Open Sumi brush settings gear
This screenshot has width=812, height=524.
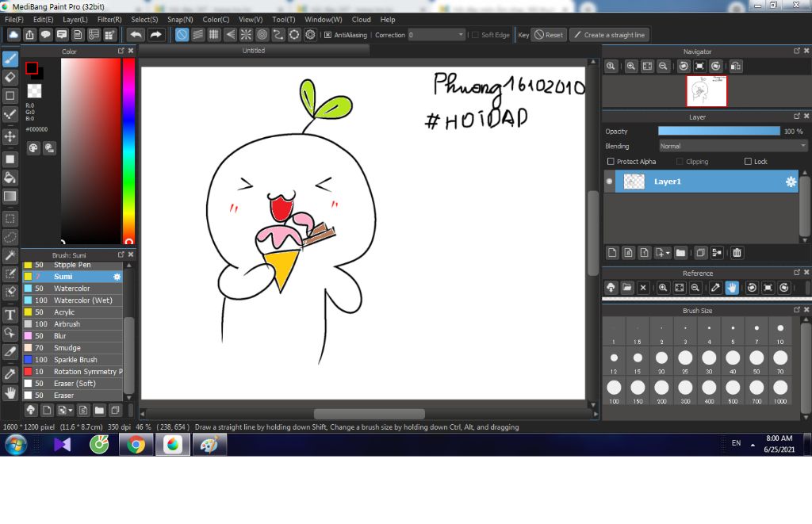117,277
